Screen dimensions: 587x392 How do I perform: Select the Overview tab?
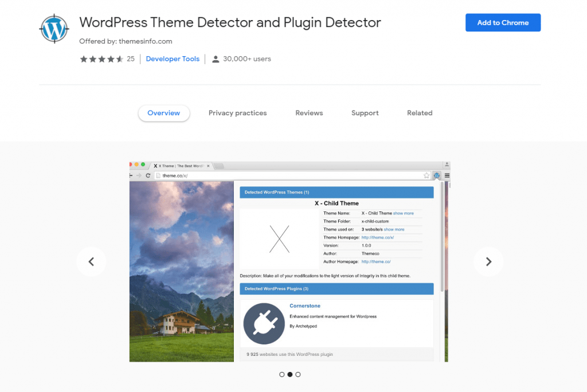(163, 113)
